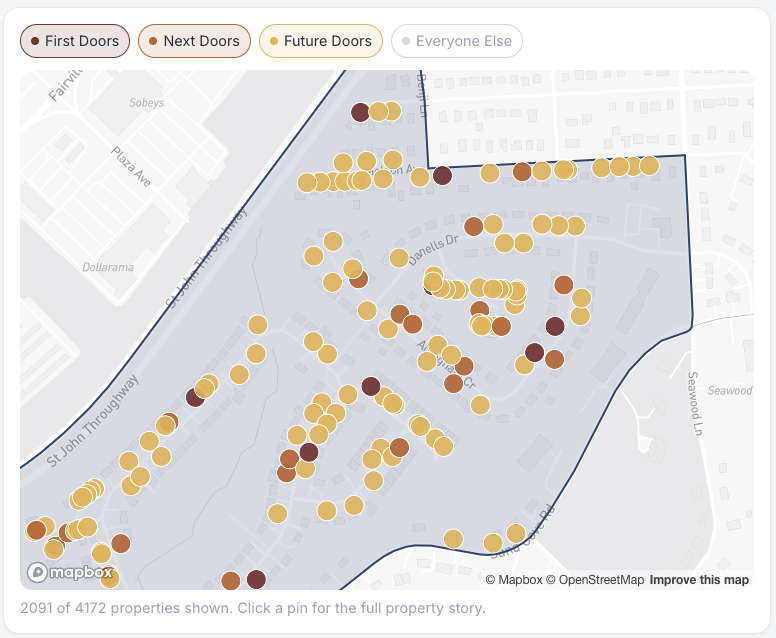Enable the Everyone Else filter pill

(457, 41)
